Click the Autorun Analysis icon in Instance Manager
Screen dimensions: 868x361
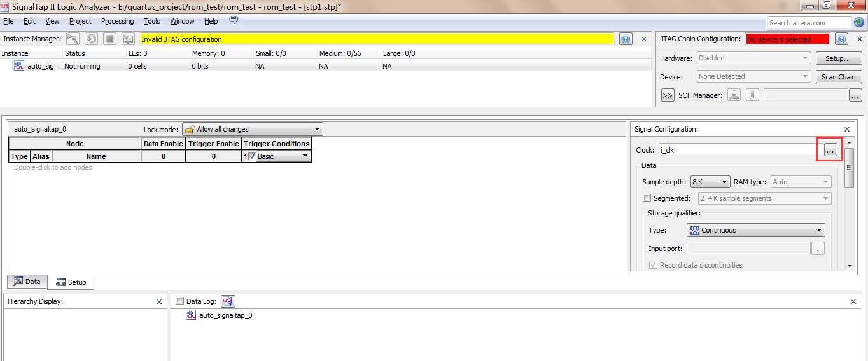(92, 39)
